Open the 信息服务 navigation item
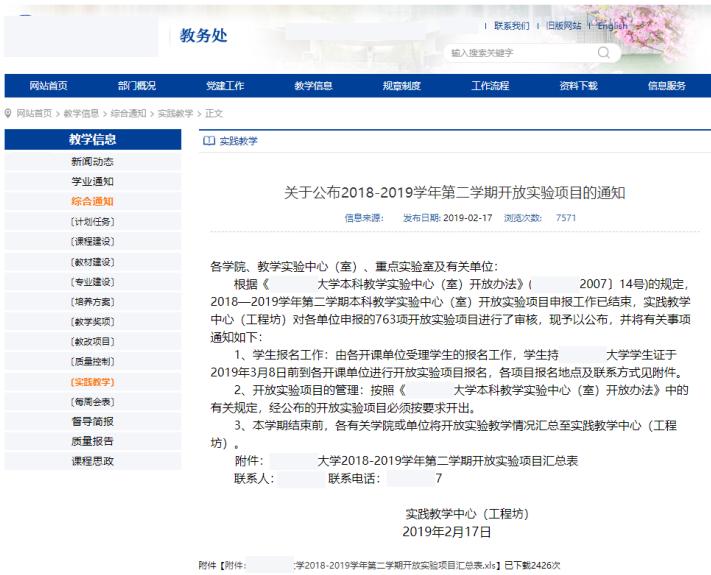Screen dimensions: 711x575 point(667,86)
